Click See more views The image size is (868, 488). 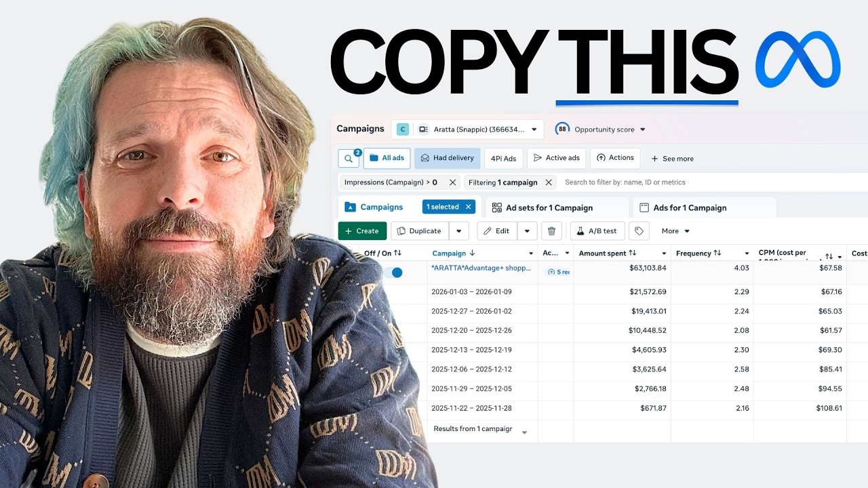coord(672,159)
